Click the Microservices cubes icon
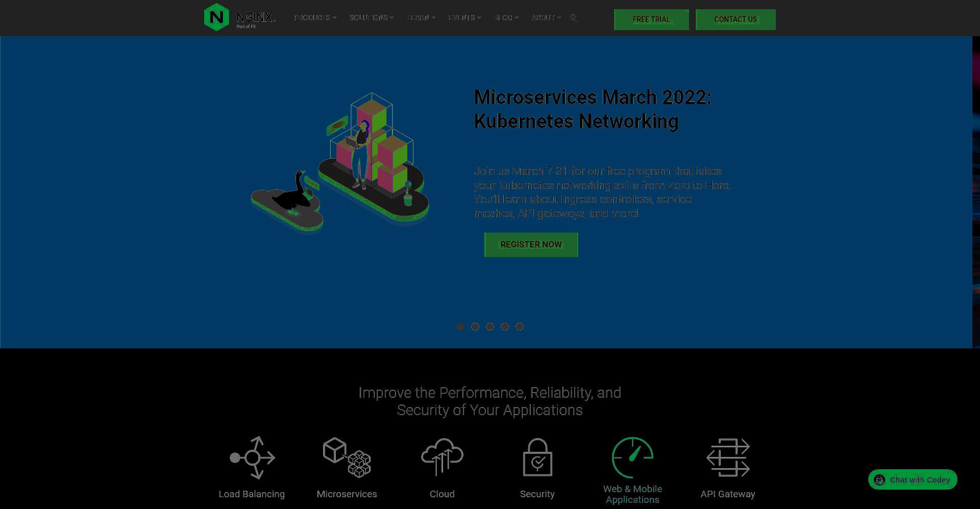Image resolution: width=980 pixels, height=509 pixels. coord(347,457)
